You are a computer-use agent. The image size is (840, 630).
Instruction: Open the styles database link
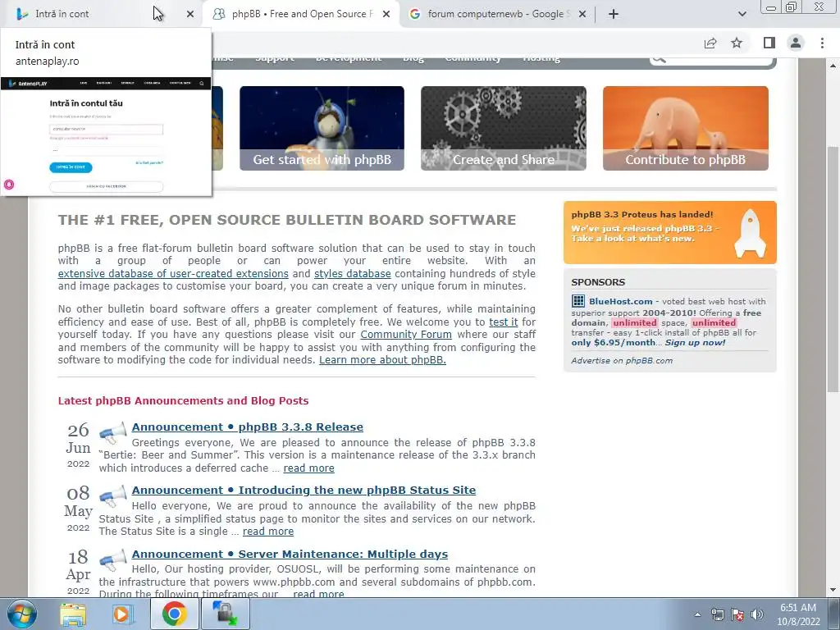pyautogui.click(x=353, y=274)
